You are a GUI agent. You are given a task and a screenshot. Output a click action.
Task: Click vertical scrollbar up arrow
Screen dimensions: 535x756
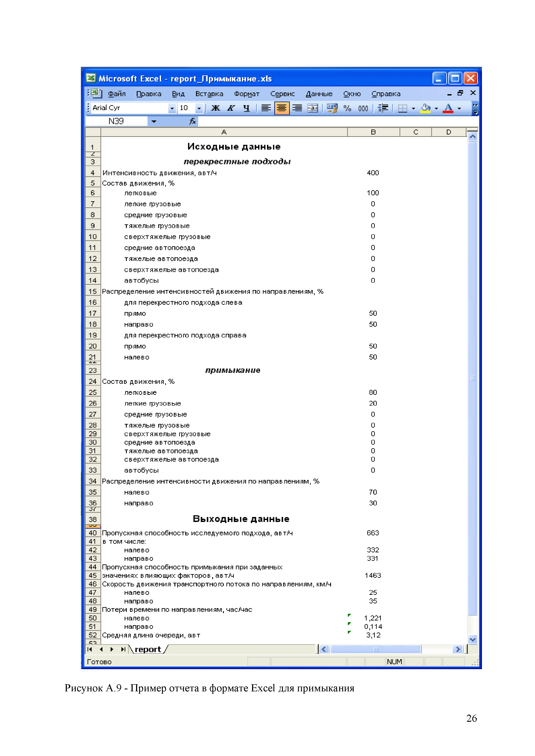[x=473, y=136]
